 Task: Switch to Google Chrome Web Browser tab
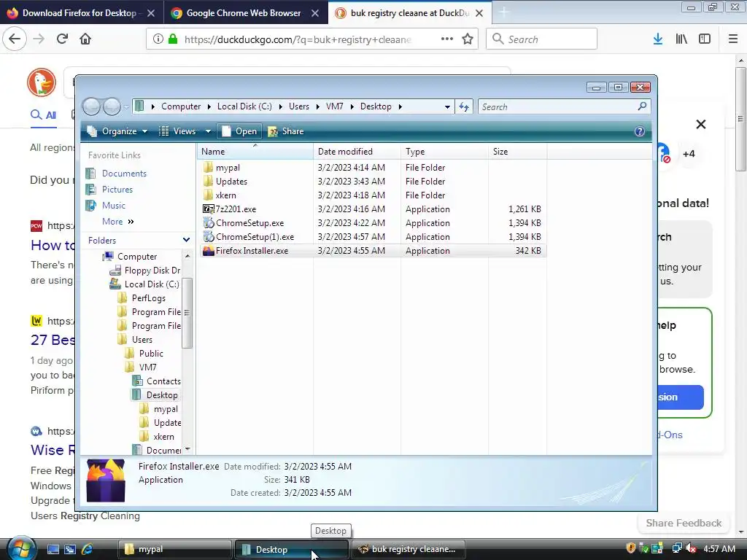click(246, 13)
